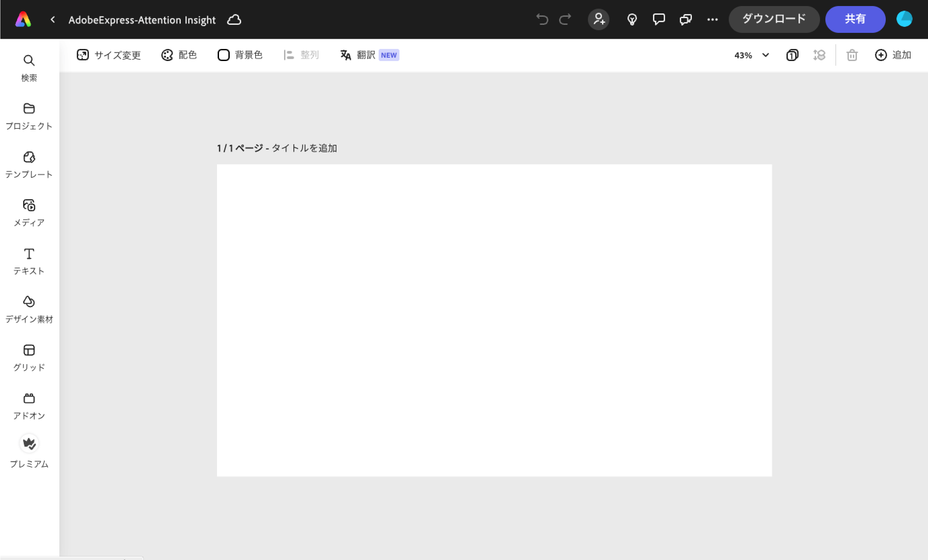Go back using the left chevron

coord(53,19)
